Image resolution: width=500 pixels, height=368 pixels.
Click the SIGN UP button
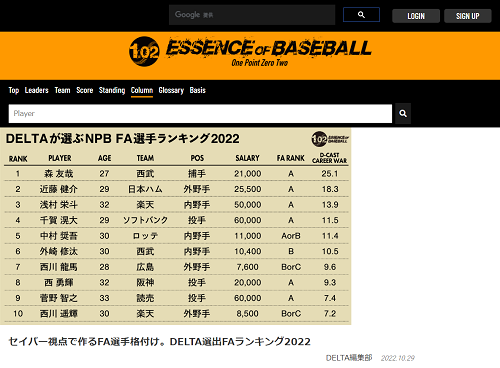[468, 16]
